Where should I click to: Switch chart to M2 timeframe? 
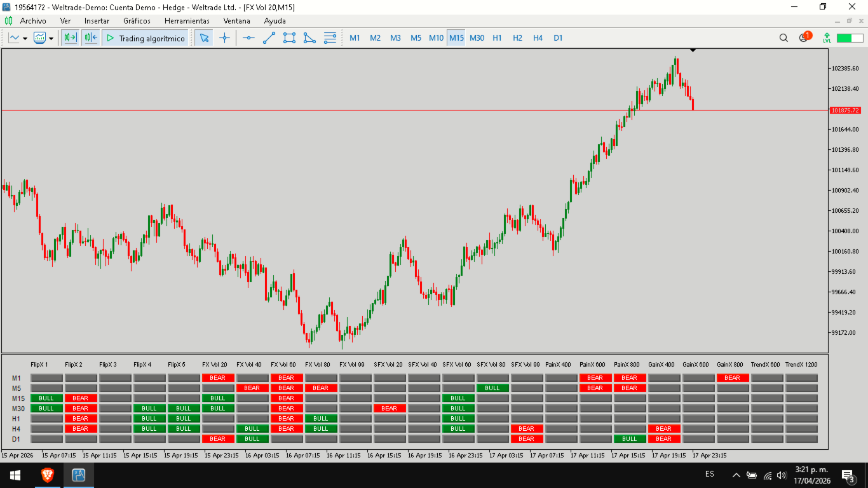click(x=375, y=38)
